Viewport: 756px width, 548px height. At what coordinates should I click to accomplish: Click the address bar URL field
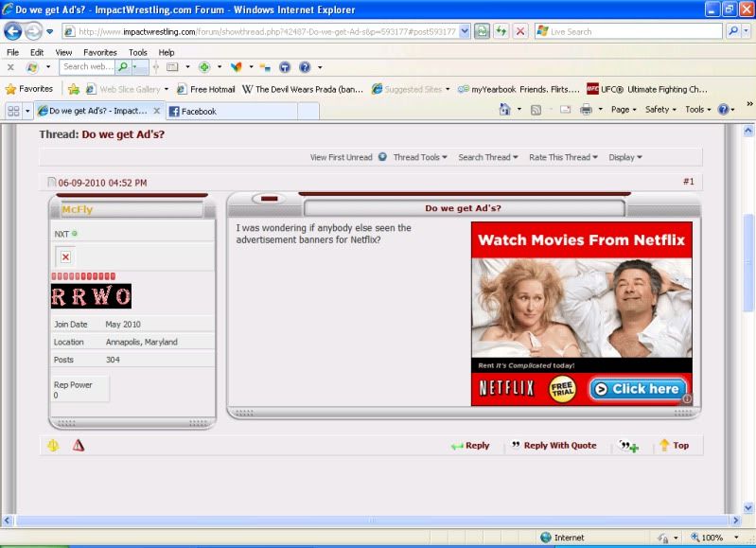(x=260, y=32)
